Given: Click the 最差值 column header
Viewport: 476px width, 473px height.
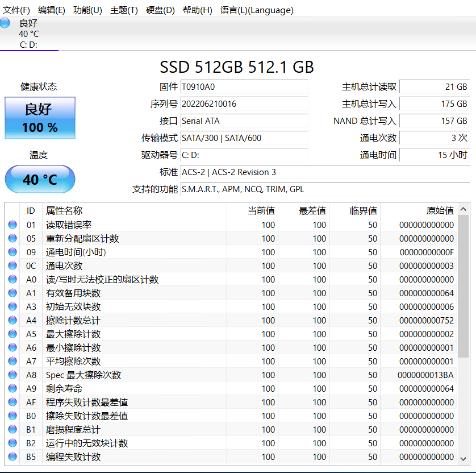Looking at the screenshot, I should click(304, 210).
